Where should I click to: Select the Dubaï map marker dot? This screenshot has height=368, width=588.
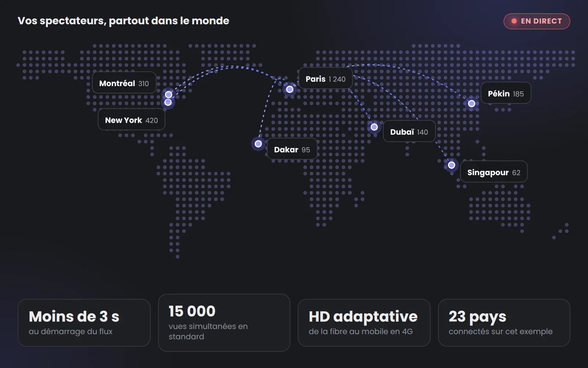click(374, 127)
